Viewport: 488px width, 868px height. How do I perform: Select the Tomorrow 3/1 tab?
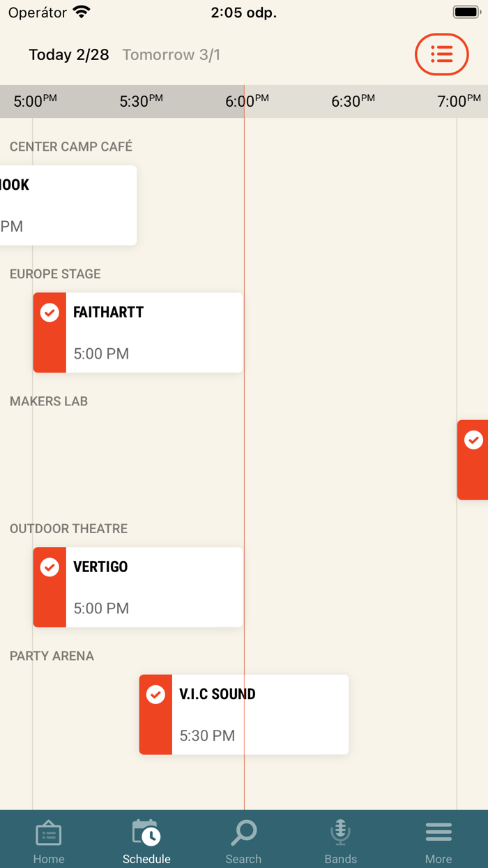pyautogui.click(x=171, y=55)
